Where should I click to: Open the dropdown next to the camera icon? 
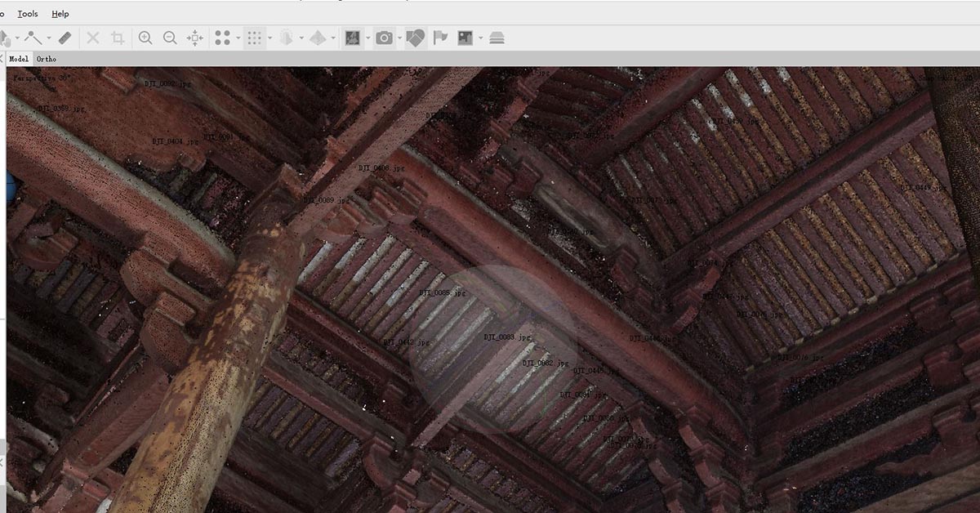pyautogui.click(x=399, y=37)
